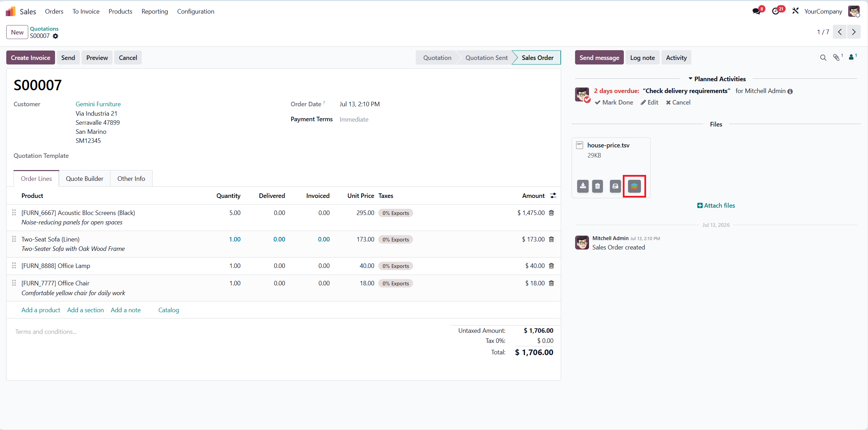Edit the Check delivery requirements activity
Image resolution: width=868 pixels, height=430 pixels.
[649, 102]
